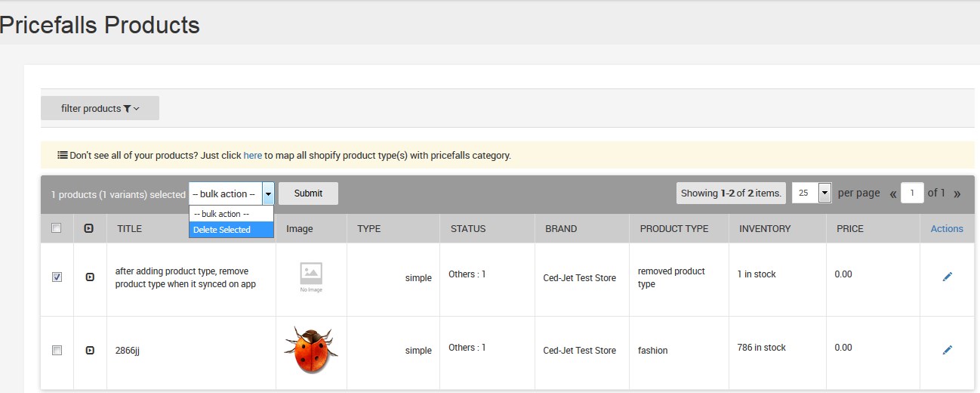This screenshot has height=393, width=980.
Task: Open the filter products dropdown
Action: (100, 108)
